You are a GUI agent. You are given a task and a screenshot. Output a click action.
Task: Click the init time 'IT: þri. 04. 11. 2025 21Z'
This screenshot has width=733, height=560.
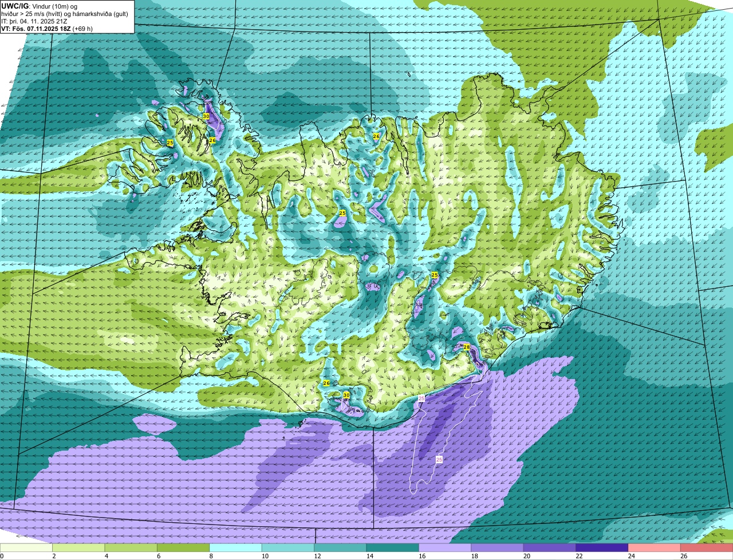36,21
